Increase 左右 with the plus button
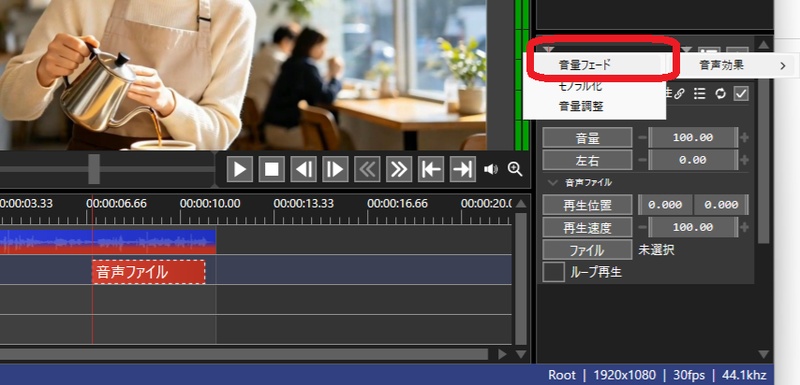 [x=744, y=160]
